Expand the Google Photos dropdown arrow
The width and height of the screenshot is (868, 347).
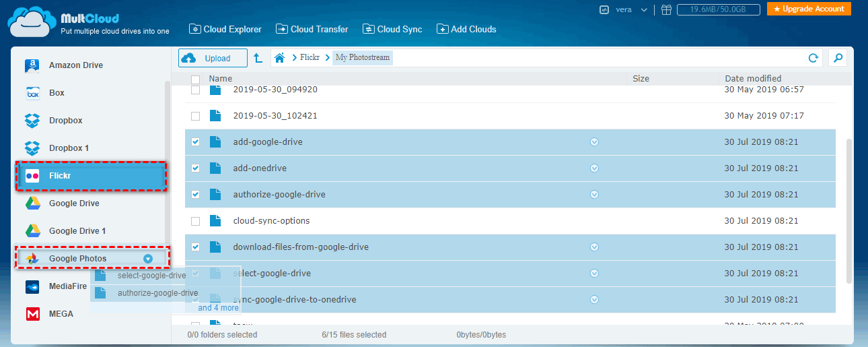(148, 259)
